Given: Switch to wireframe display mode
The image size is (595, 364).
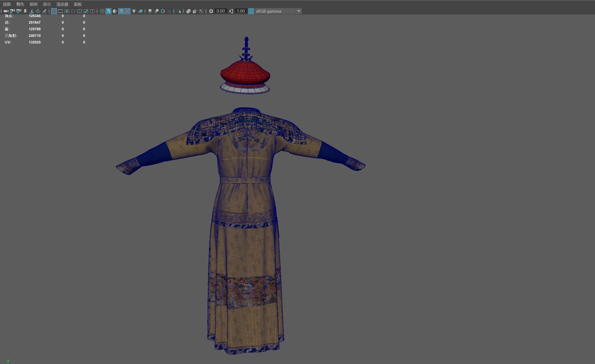Looking at the screenshot, I should (x=102, y=11).
